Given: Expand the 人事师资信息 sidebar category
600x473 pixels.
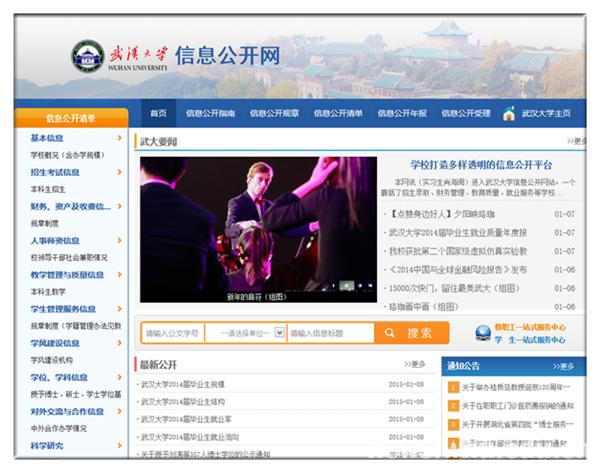Looking at the screenshot, I should click(121, 240).
